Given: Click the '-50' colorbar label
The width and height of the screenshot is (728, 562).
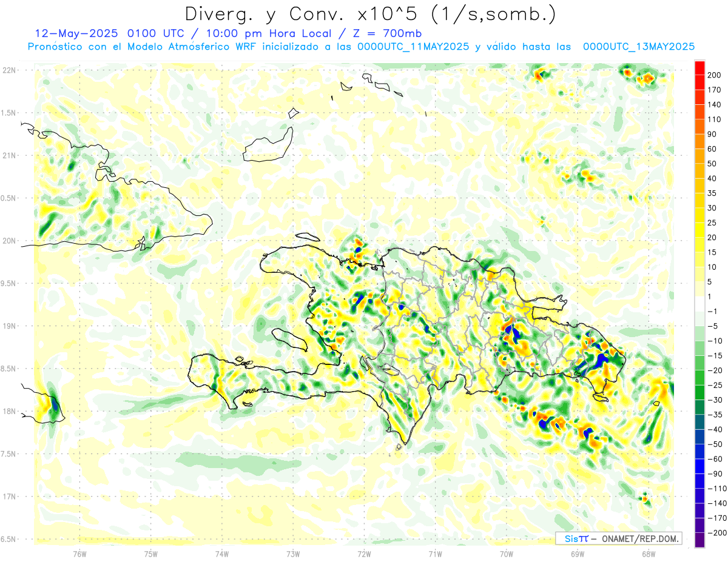Looking at the screenshot, I should (x=716, y=444).
